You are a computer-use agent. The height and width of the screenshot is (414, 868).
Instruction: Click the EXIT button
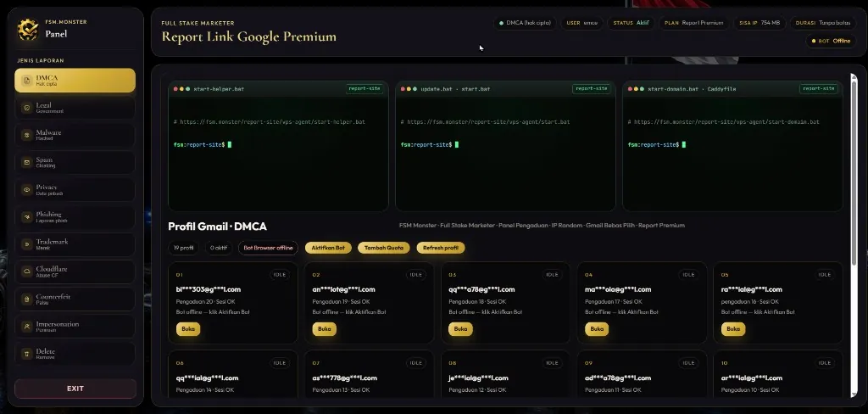click(x=75, y=389)
